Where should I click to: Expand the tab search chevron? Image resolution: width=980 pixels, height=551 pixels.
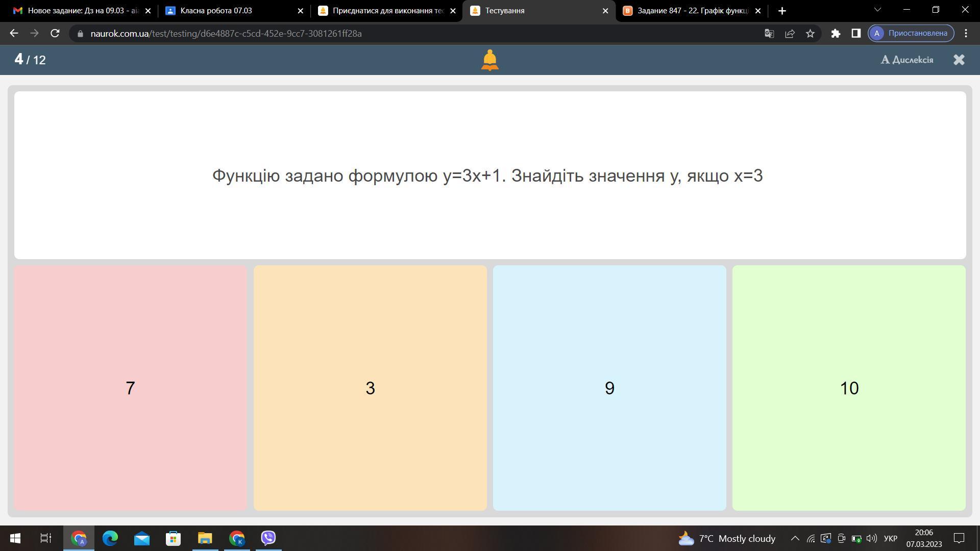point(877,10)
